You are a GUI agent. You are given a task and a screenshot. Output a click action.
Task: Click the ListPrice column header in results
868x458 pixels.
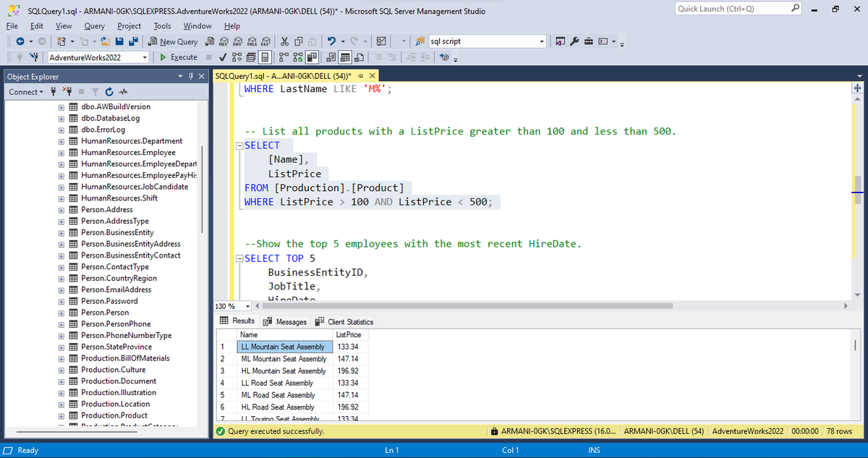(x=351, y=335)
